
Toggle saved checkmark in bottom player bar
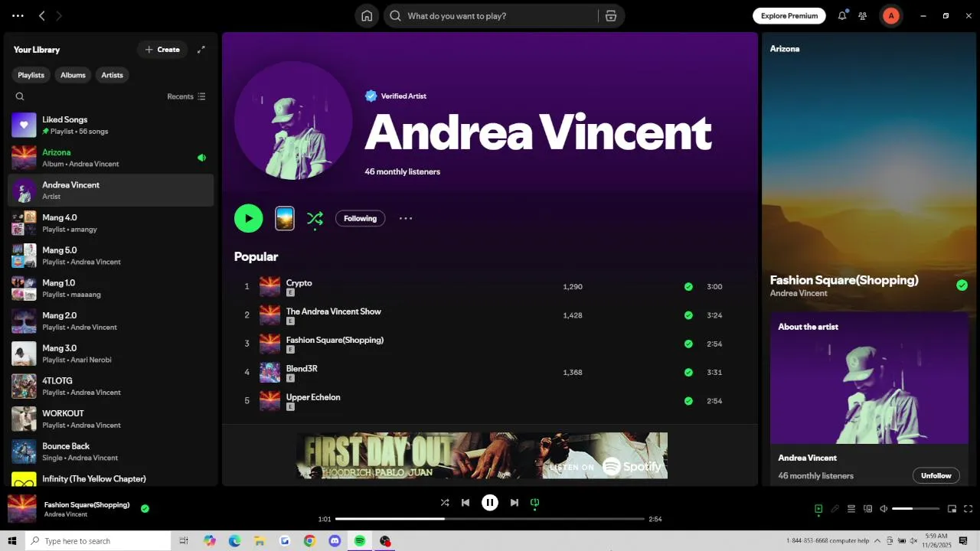click(x=145, y=508)
